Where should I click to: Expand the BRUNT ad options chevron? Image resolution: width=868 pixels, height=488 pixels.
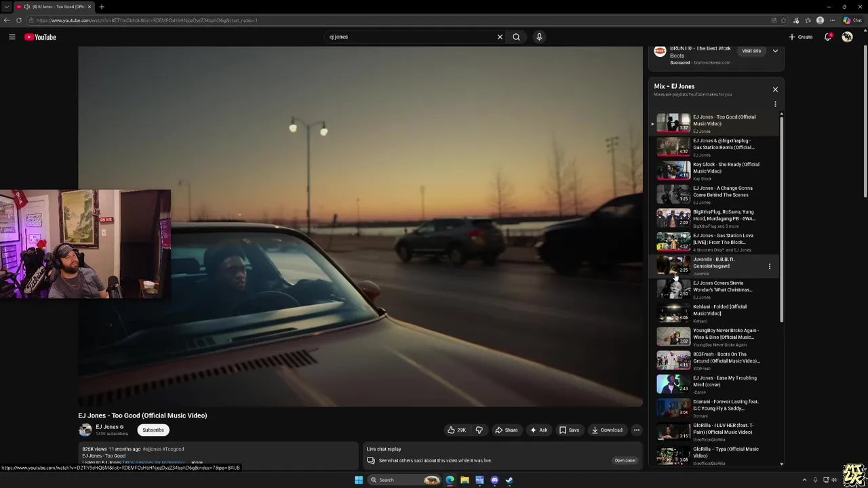coord(775,51)
